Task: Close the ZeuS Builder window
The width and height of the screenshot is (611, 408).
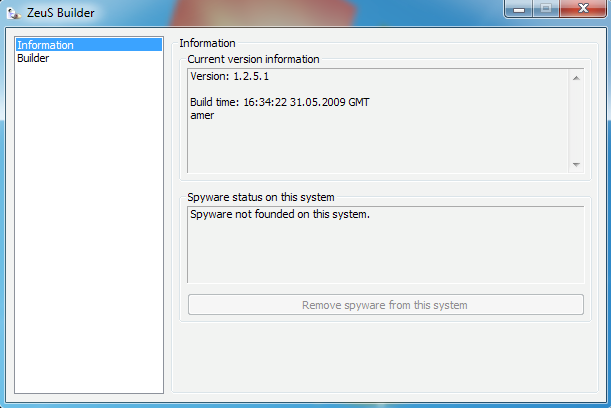Action: pyautogui.click(x=583, y=9)
